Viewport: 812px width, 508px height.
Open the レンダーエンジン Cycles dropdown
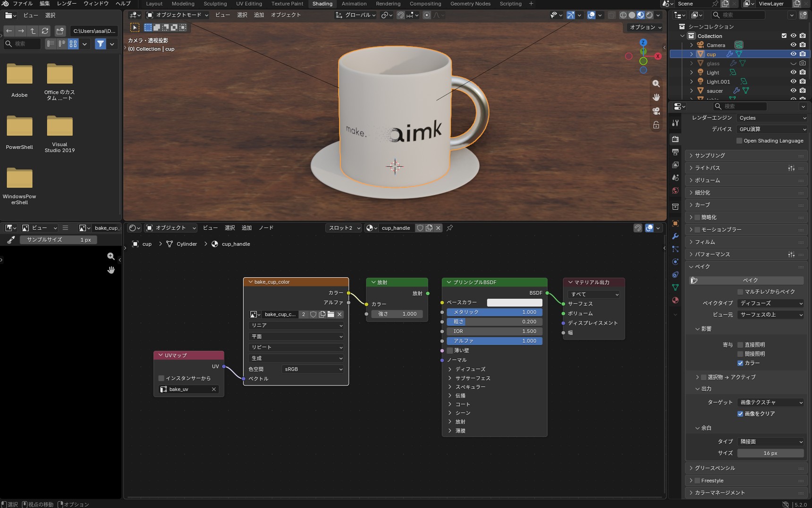point(772,118)
